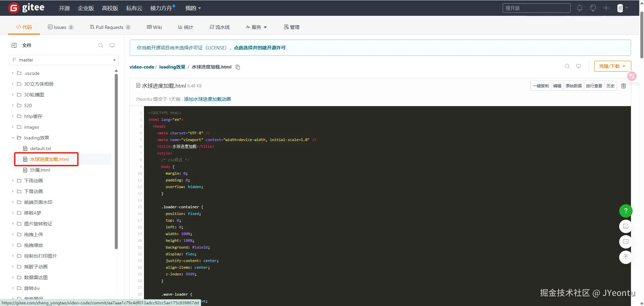The width and height of the screenshot is (644, 306).
Task: Go to 企业版 in the top navbar
Action: [86, 8]
